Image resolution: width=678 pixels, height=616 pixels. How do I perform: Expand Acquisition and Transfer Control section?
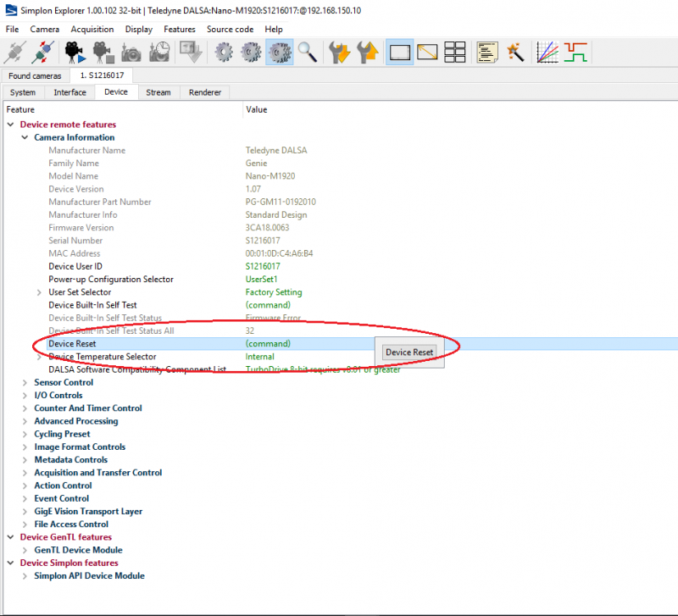pos(25,473)
